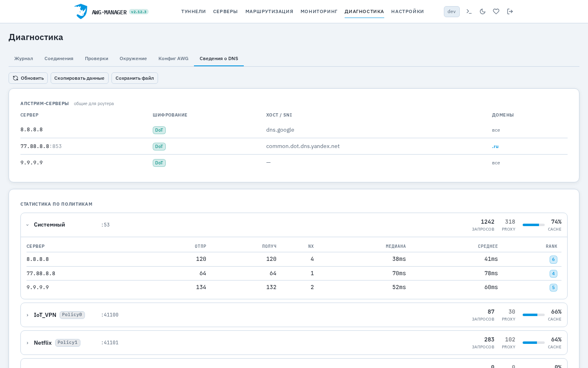Viewport: 588px width, 368px height.
Task: Toggle dark mode moon icon
Action: click(x=483, y=11)
